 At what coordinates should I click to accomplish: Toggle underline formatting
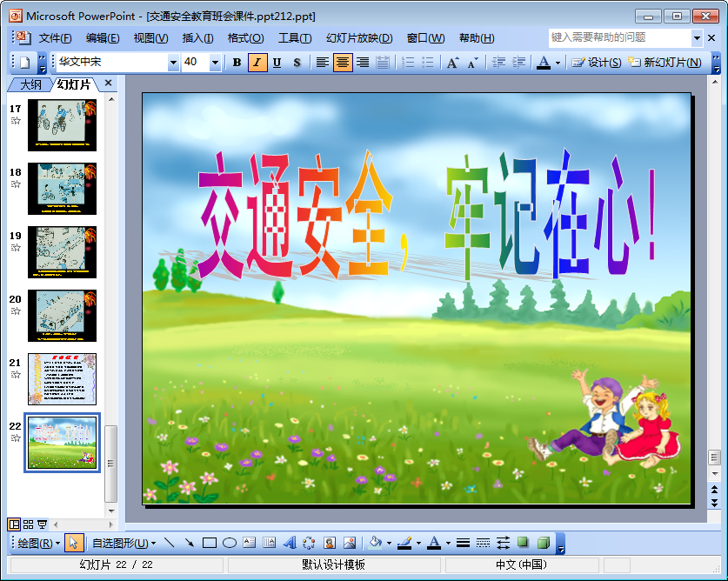pos(277,63)
